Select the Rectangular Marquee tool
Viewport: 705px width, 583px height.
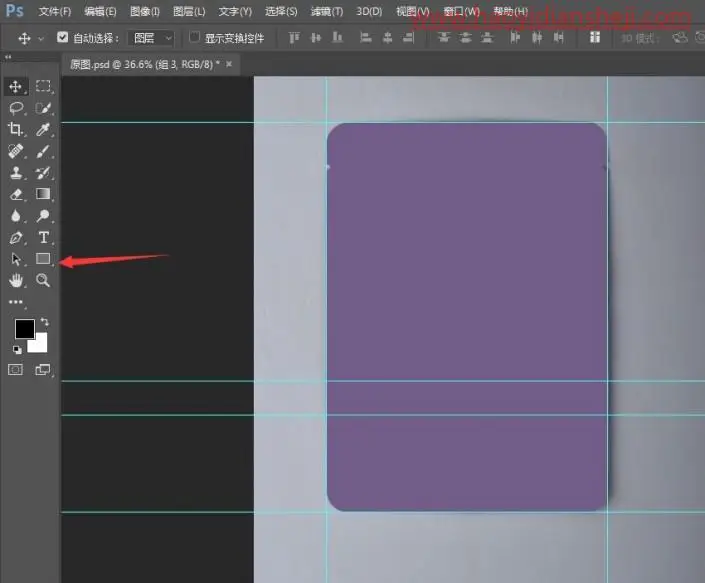pyautogui.click(x=43, y=86)
